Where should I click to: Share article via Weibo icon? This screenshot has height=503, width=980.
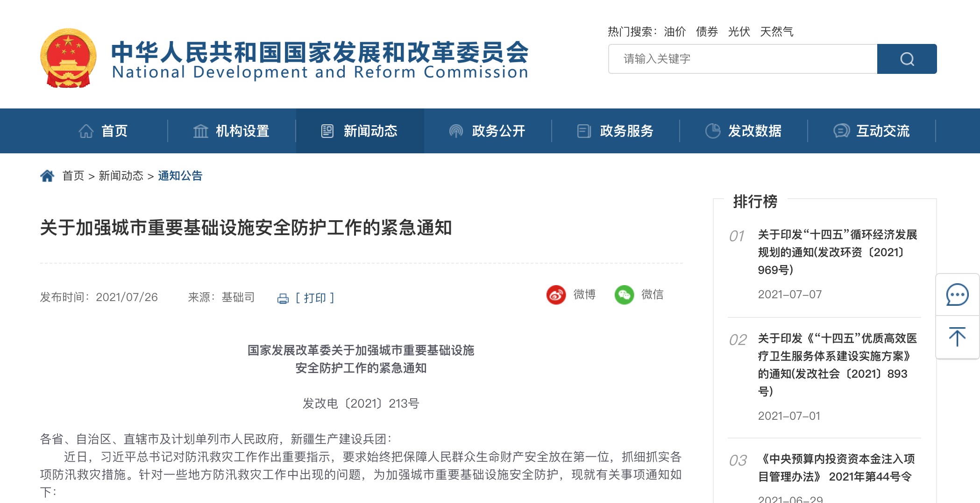click(556, 295)
